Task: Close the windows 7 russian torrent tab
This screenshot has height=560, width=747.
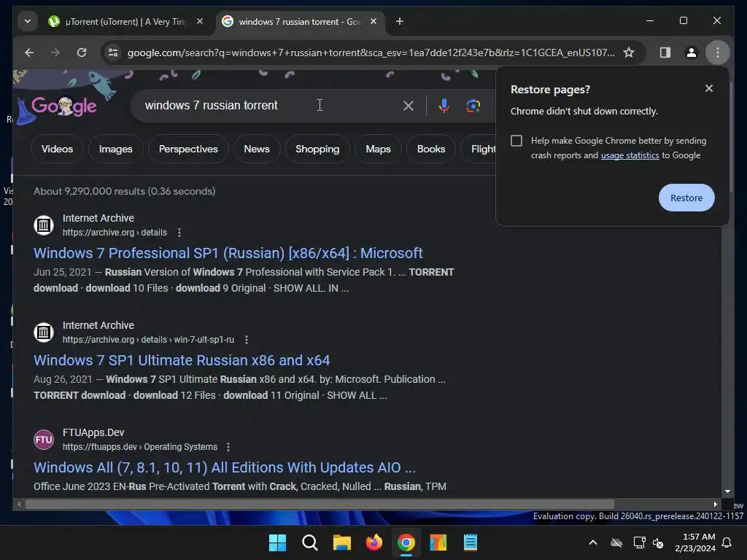Action: pyautogui.click(x=373, y=21)
